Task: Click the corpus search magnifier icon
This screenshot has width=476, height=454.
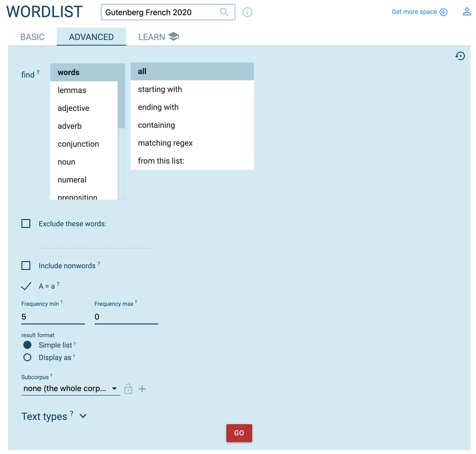Action: tap(224, 12)
